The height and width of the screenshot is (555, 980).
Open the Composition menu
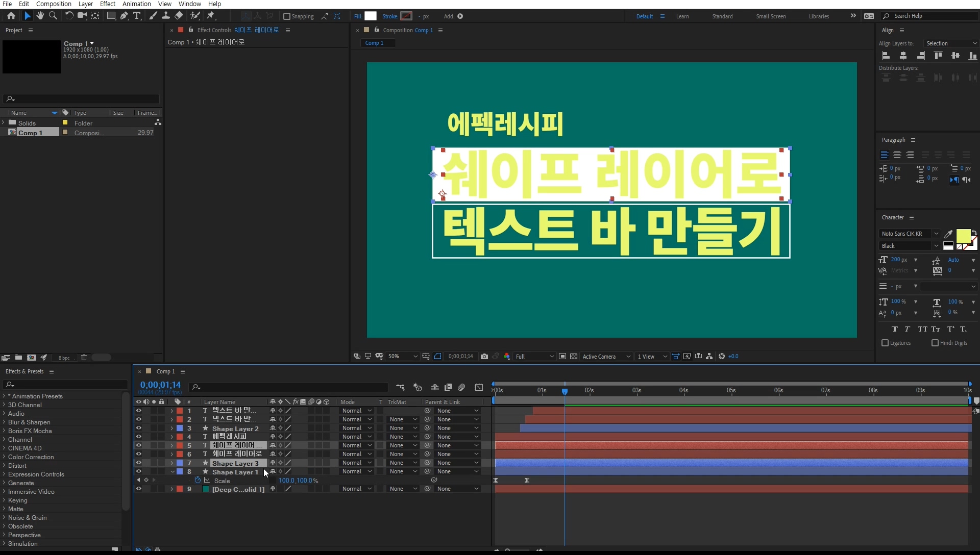[54, 4]
